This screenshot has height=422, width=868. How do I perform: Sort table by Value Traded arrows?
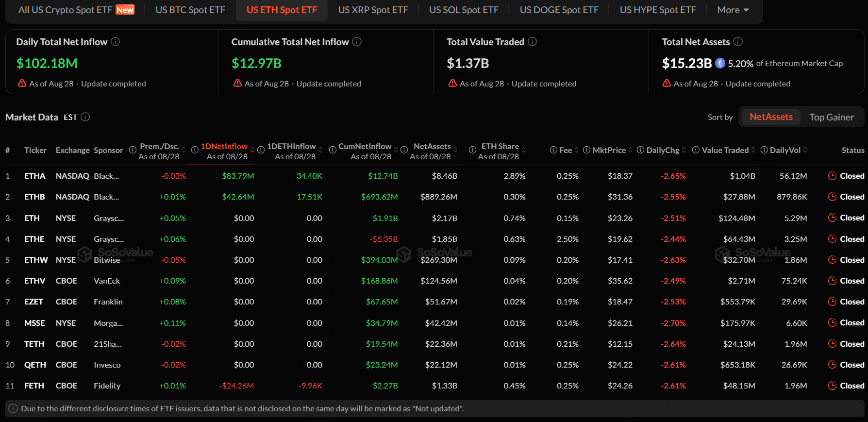(x=753, y=150)
